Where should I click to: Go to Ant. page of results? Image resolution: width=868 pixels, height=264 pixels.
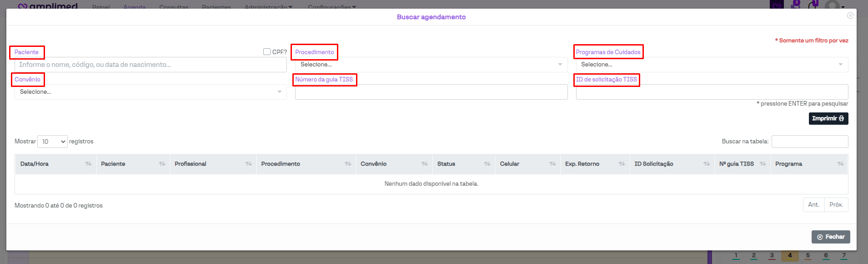click(x=813, y=205)
